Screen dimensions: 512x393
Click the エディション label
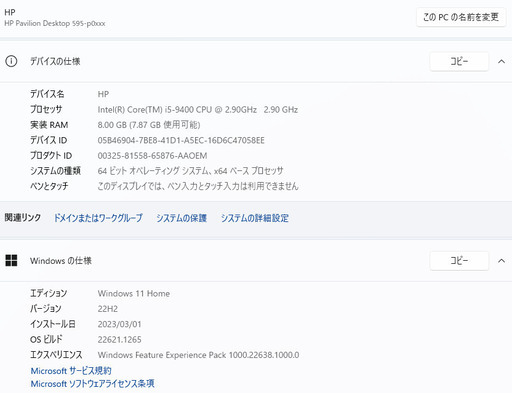click(49, 293)
